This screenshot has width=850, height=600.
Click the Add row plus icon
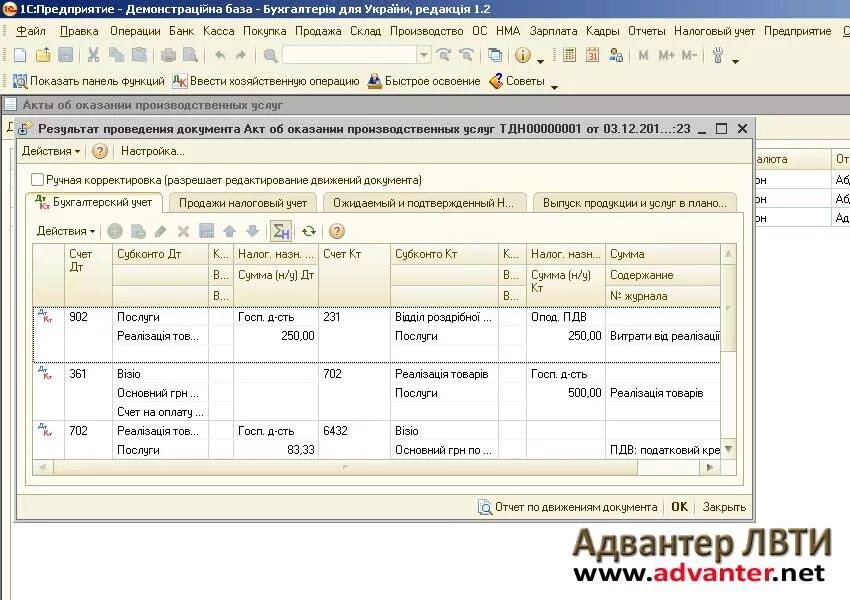tap(115, 231)
